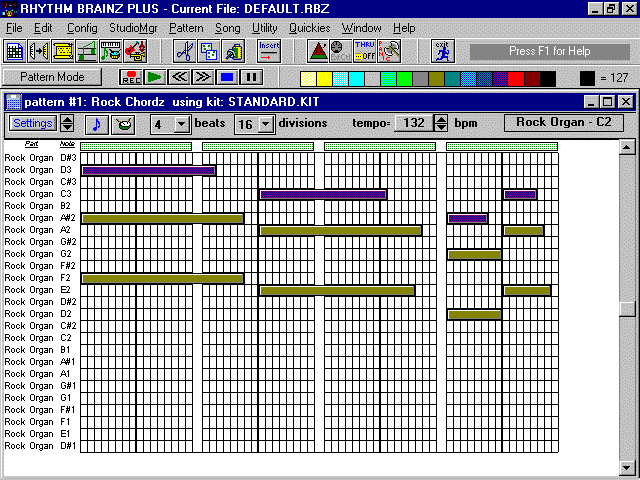Open the Quickies menu
This screenshot has height=480, width=640.
(x=309, y=28)
